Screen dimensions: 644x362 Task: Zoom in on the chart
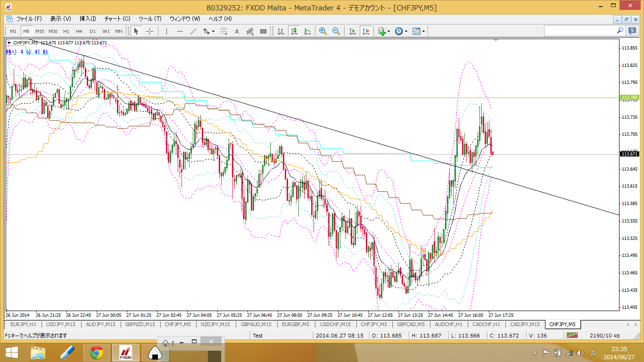point(323,31)
